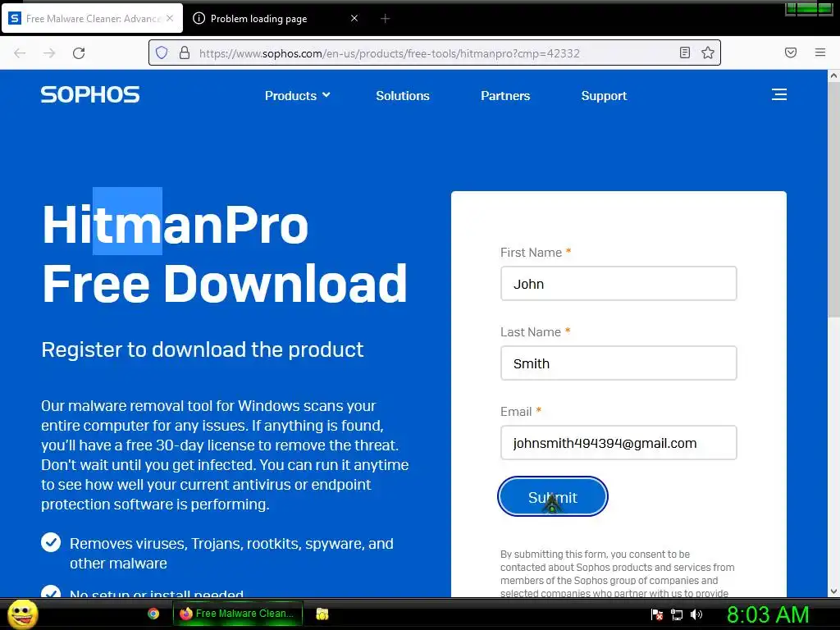Click the Action Center flag tray icon
The image size is (840, 630).
(657, 614)
